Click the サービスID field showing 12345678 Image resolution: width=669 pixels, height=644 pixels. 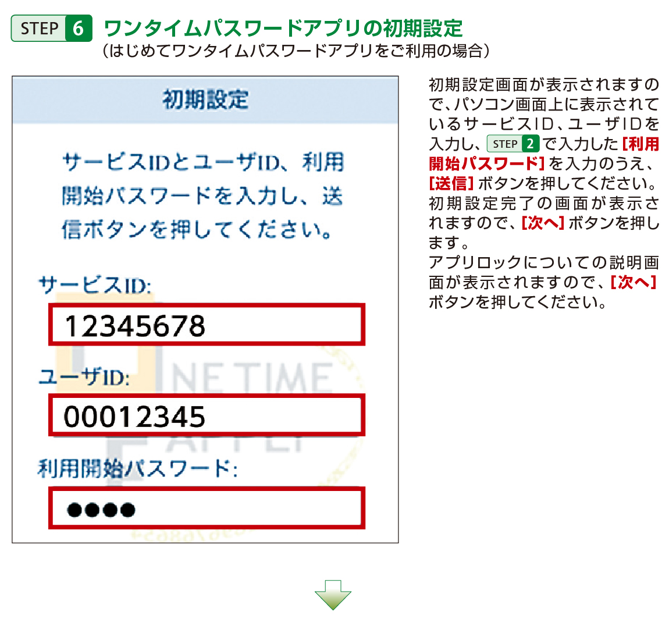coord(207,325)
